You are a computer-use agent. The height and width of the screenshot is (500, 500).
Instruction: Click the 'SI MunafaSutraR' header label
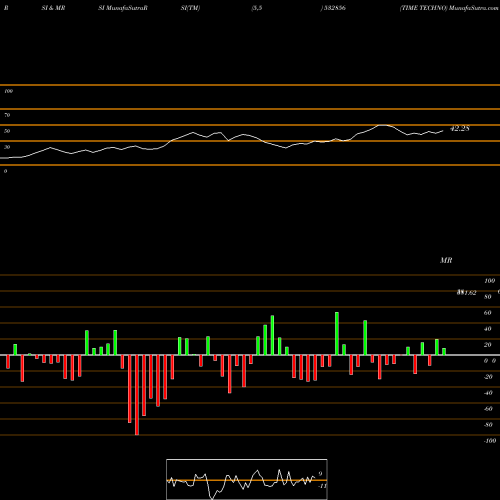coord(123,8)
